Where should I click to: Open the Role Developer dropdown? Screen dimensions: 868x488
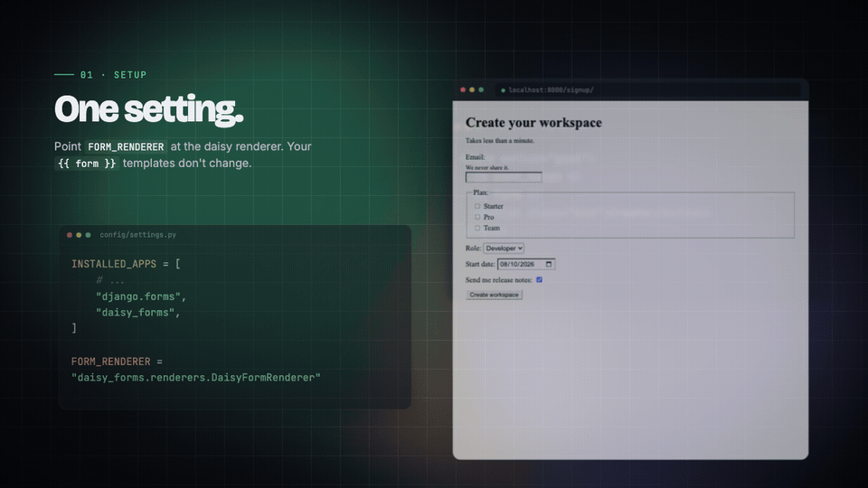coord(504,249)
